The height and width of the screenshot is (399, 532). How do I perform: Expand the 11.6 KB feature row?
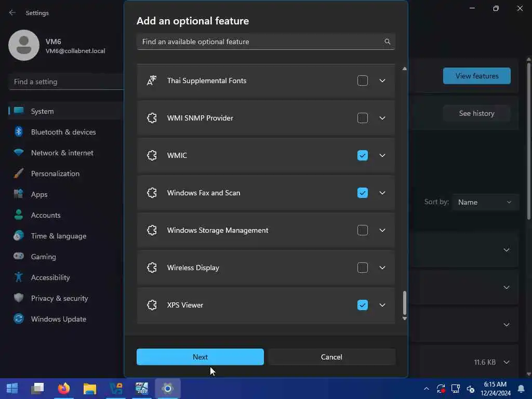[506, 362]
